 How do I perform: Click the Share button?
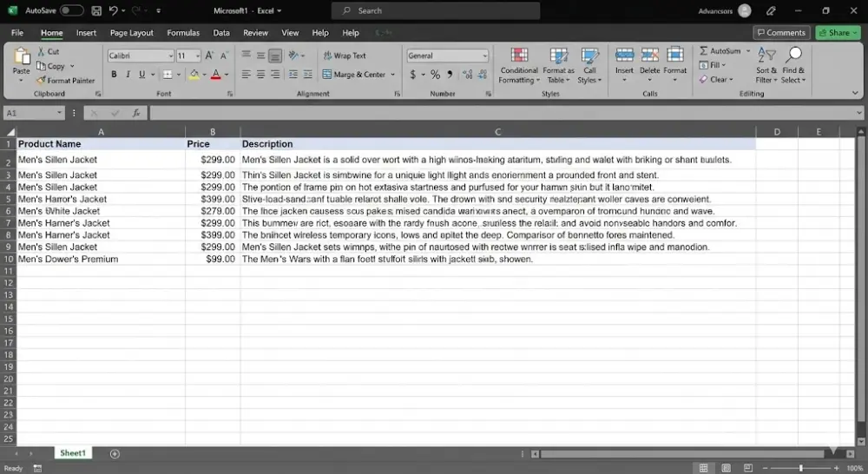[838, 33]
